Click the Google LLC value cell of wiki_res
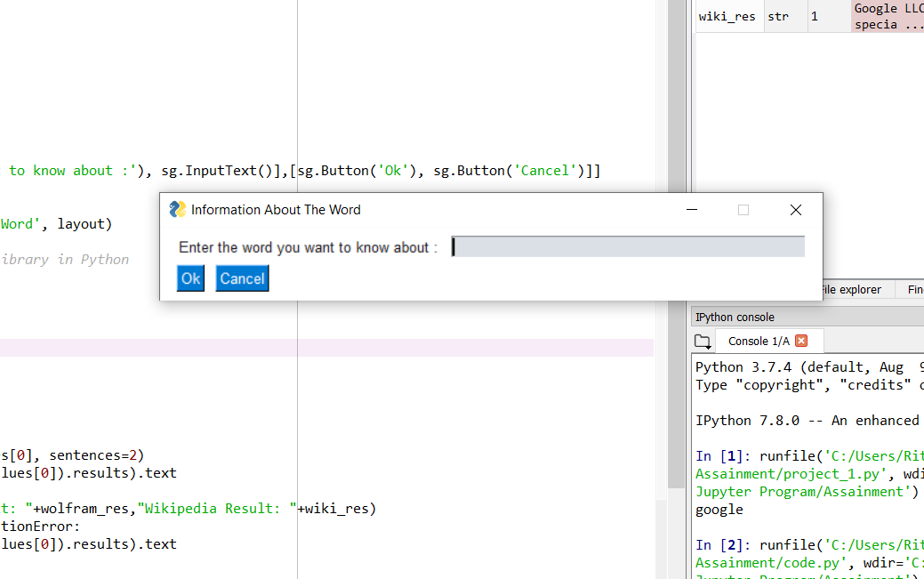The image size is (924, 579). [x=888, y=17]
